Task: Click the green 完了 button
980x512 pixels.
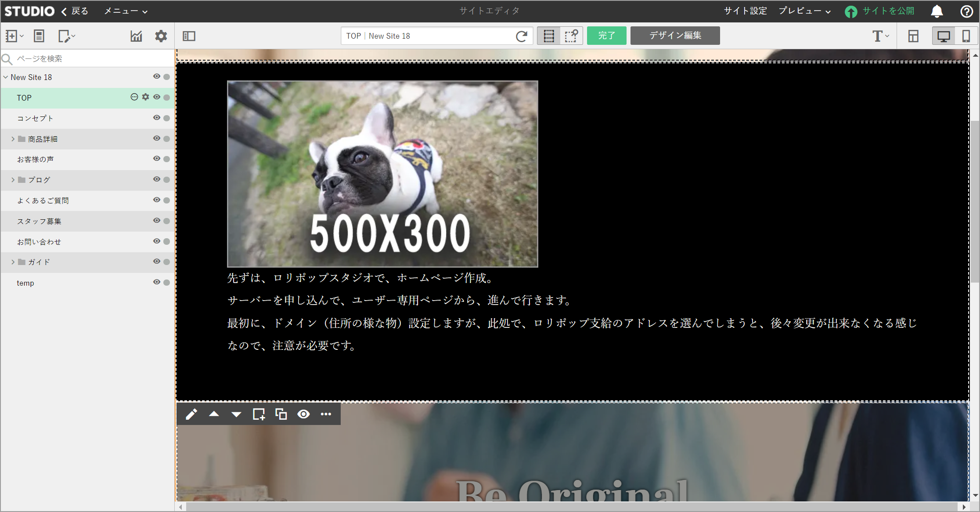Action: coord(606,36)
